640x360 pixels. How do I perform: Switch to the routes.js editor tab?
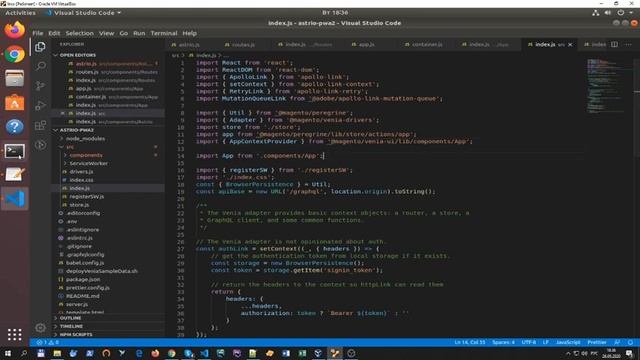(x=243, y=44)
